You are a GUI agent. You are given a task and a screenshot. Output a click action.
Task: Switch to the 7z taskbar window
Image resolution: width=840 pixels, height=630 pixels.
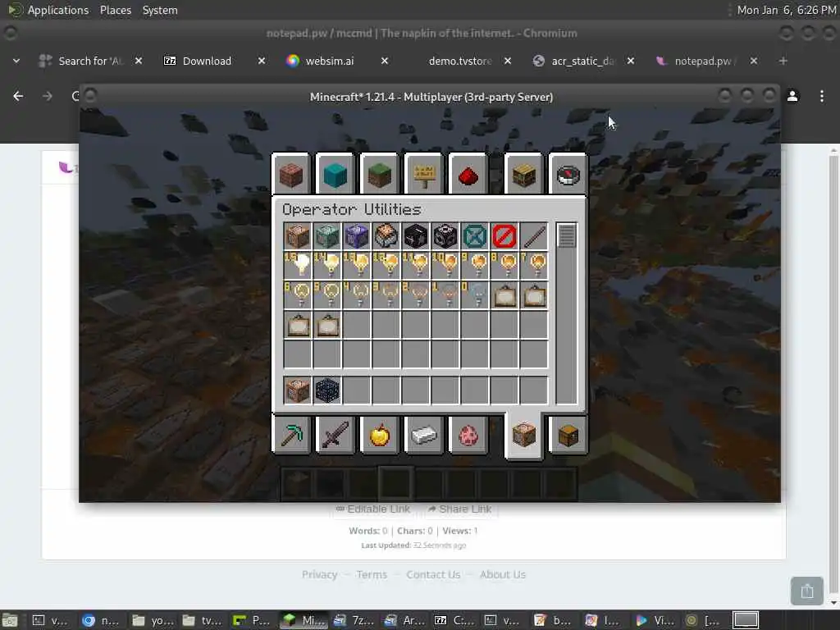point(355,620)
